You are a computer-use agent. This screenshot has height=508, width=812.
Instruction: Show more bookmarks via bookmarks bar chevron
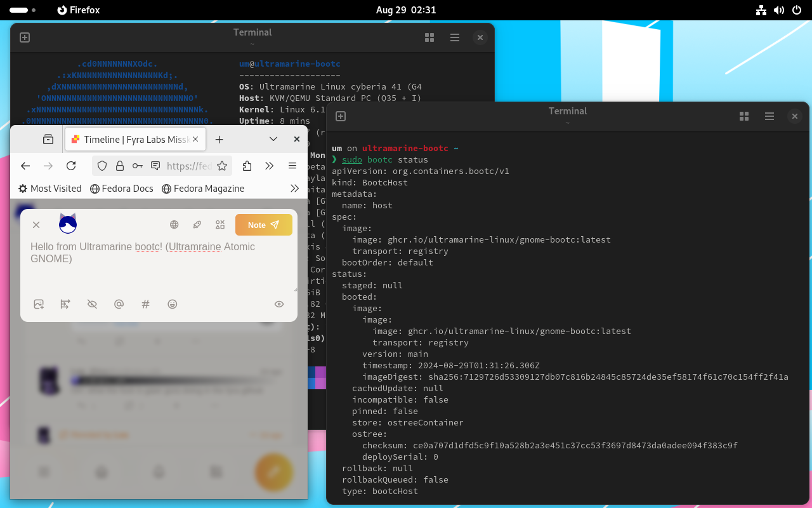tap(294, 189)
